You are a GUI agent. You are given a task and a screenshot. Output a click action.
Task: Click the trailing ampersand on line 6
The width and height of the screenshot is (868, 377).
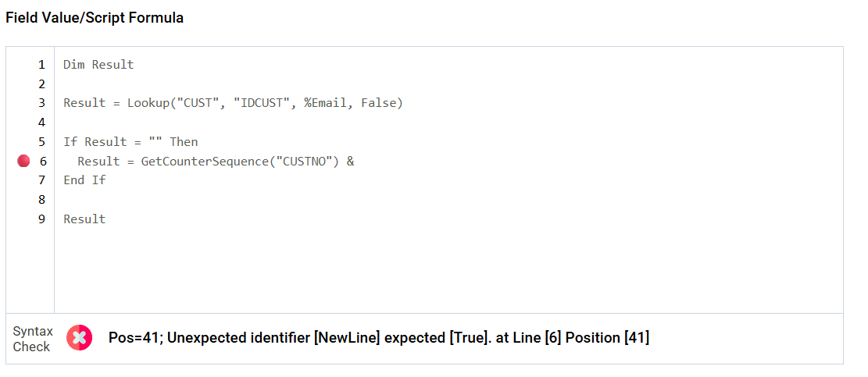pos(350,162)
